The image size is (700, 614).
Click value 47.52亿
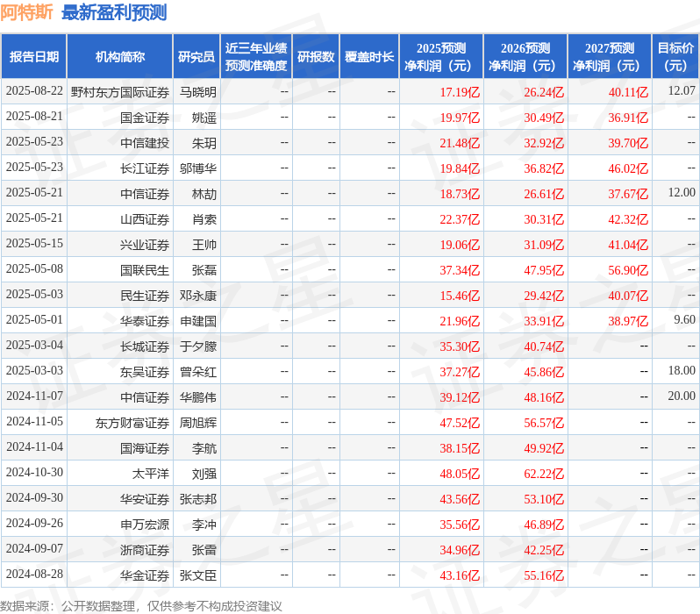[x=460, y=424]
